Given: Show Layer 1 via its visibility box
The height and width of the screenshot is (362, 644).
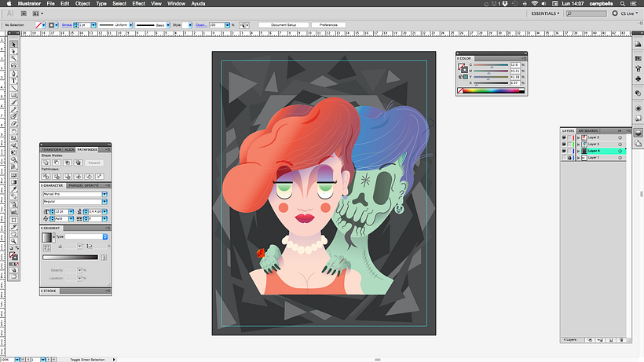Looking at the screenshot, I should pos(564,158).
